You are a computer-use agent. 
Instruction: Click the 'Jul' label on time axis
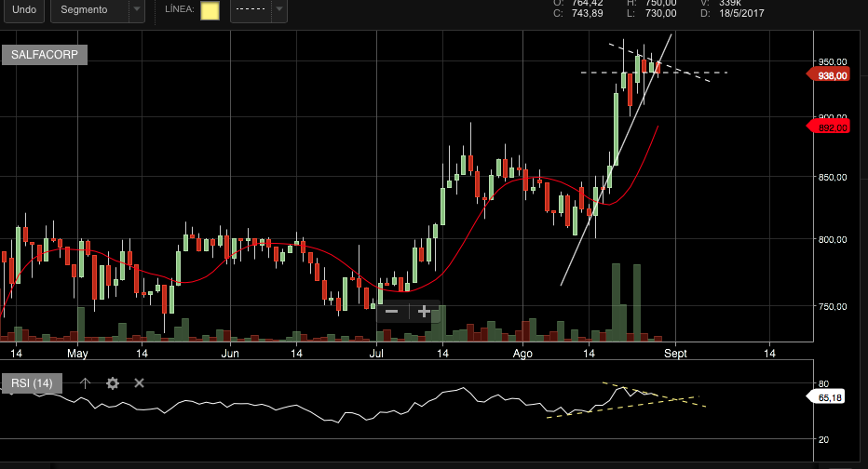(376, 355)
